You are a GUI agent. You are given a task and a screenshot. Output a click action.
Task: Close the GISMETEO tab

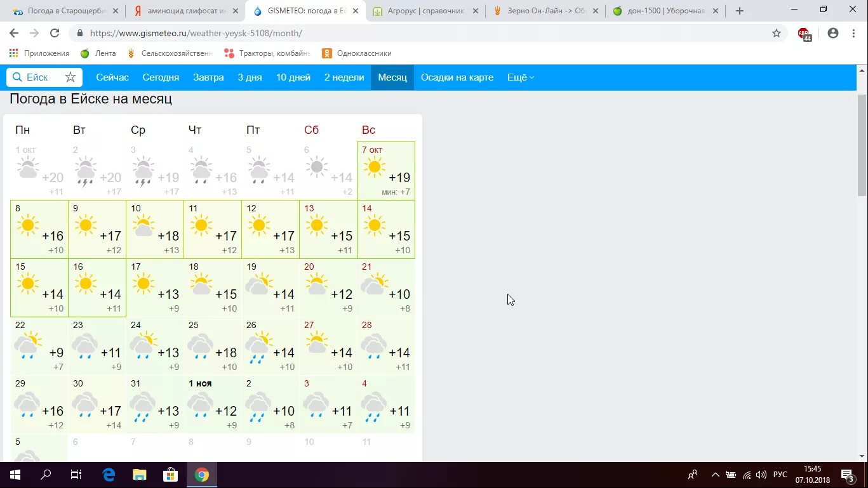click(x=356, y=11)
